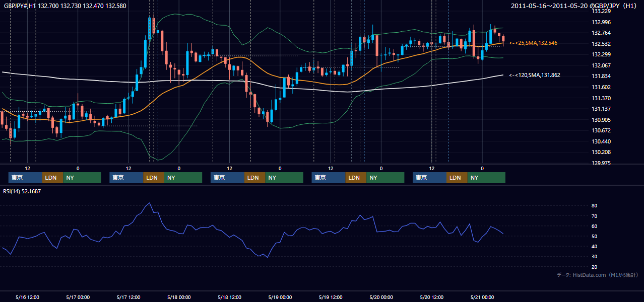Click the 2011-05-16~2011-05-20 GBP/JPY (H1) title
This screenshot has width=644, height=302.
(574, 6)
